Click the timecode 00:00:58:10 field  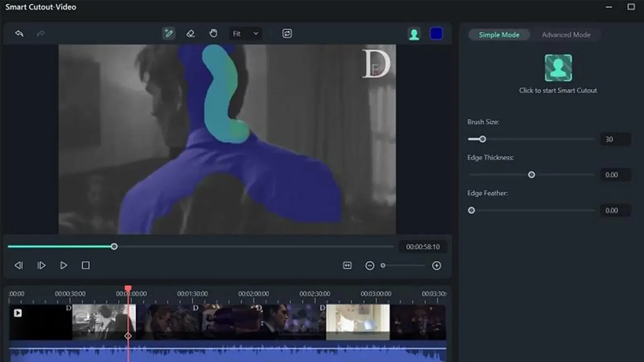point(423,247)
